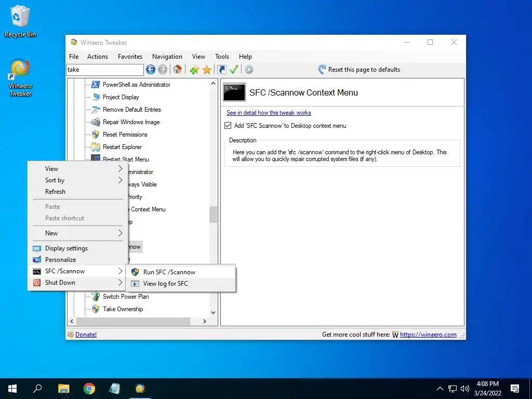Click the search box containing 'take'
Image resolution: width=532 pixels, height=399 pixels.
(105, 70)
